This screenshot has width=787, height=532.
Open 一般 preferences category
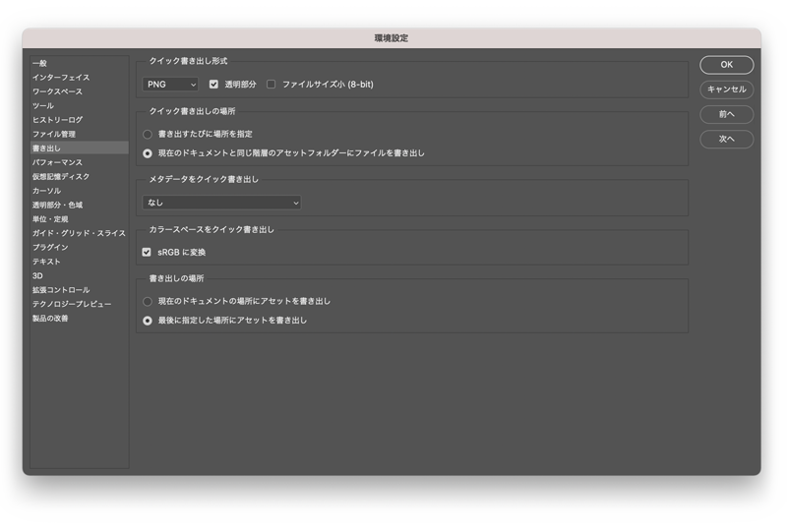[x=39, y=63]
